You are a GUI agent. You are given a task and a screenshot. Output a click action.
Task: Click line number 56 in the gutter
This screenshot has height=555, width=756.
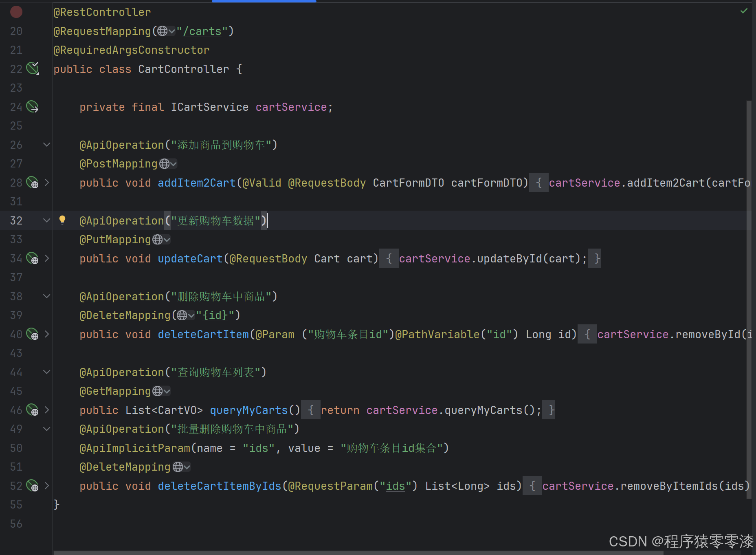pos(16,524)
